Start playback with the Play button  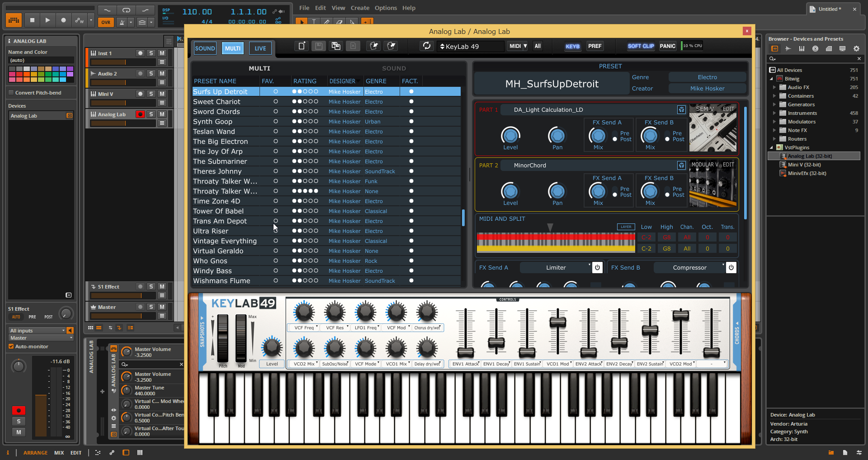pos(47,20)
